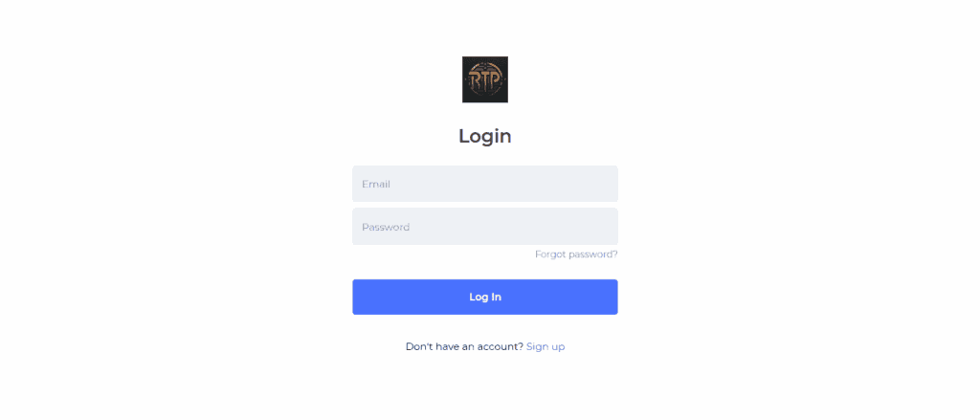The image size is (980, 420).
Task: Click the Email placeholder text
Action: [376, 184]
